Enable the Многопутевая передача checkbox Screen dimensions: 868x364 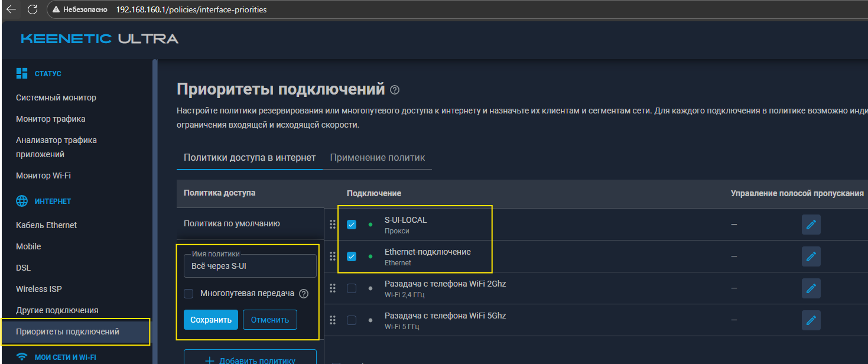188,294
